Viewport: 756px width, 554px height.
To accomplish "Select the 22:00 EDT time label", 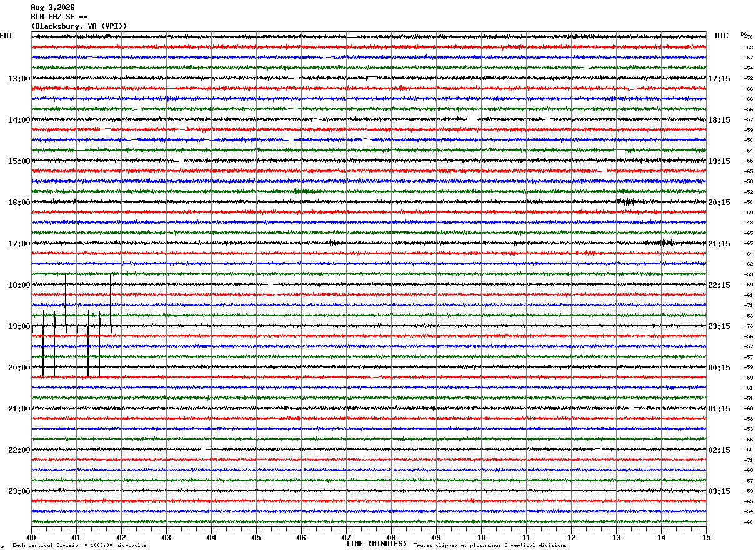I will pyautogui.click(x=19, y=450).
